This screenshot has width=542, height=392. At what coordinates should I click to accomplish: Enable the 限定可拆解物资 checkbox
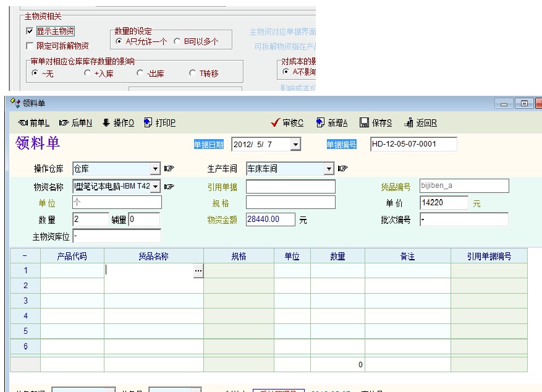click(30, 46)
